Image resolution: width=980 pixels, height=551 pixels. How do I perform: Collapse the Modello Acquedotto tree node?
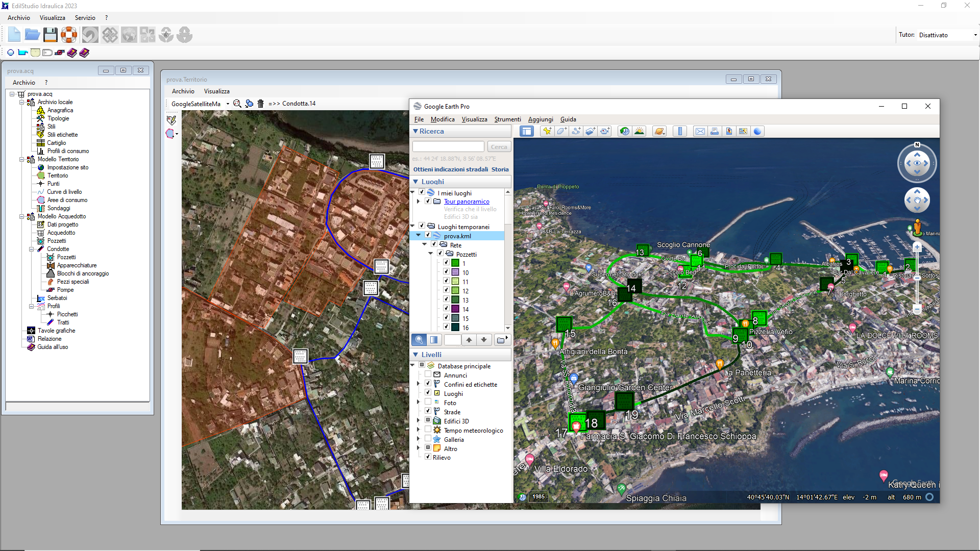(22, 216)
